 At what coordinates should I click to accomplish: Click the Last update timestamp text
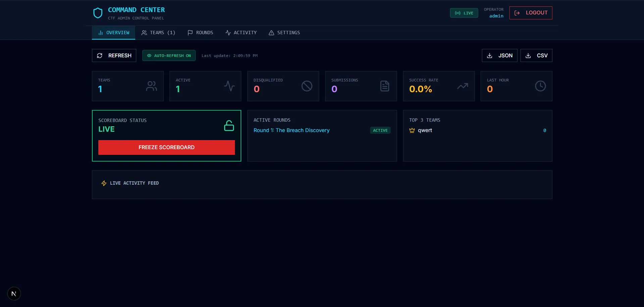230,56
